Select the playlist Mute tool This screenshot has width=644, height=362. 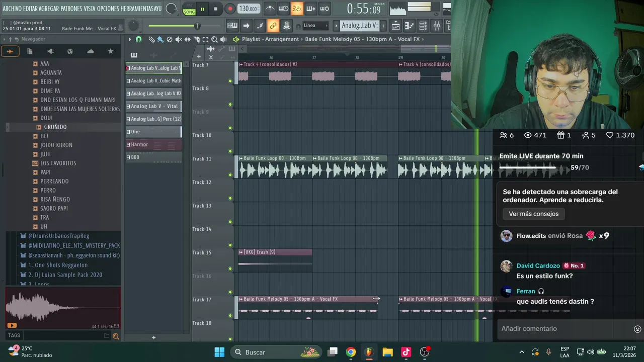[x=178, y=39]
